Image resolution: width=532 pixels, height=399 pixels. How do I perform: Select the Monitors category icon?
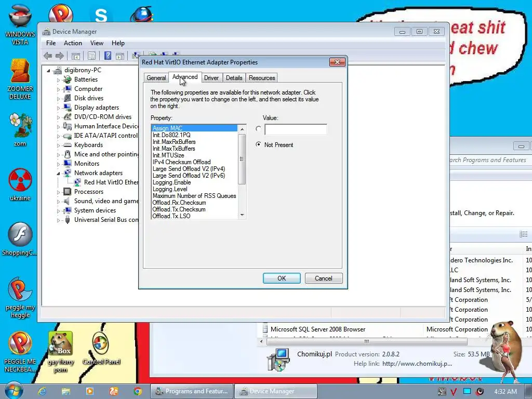click(x=68, y=164)
